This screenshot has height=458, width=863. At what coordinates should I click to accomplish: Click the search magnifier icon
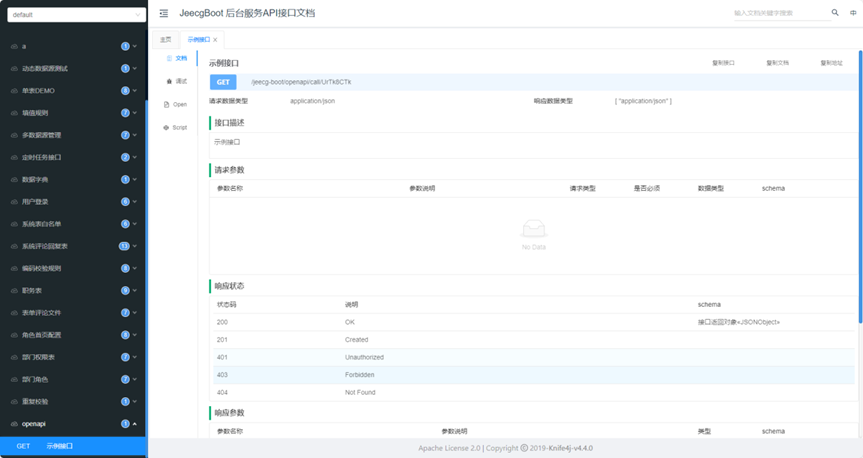tap(835, 12)
